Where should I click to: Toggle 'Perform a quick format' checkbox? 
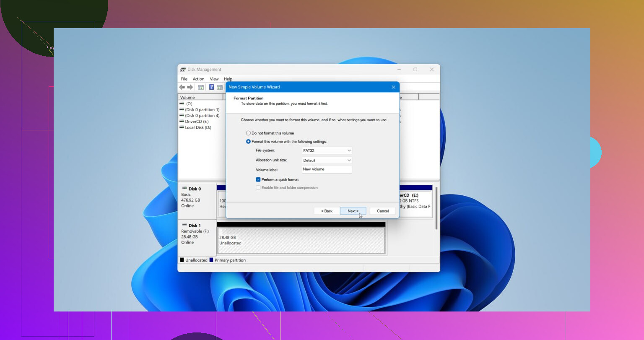tap(258, 179)
